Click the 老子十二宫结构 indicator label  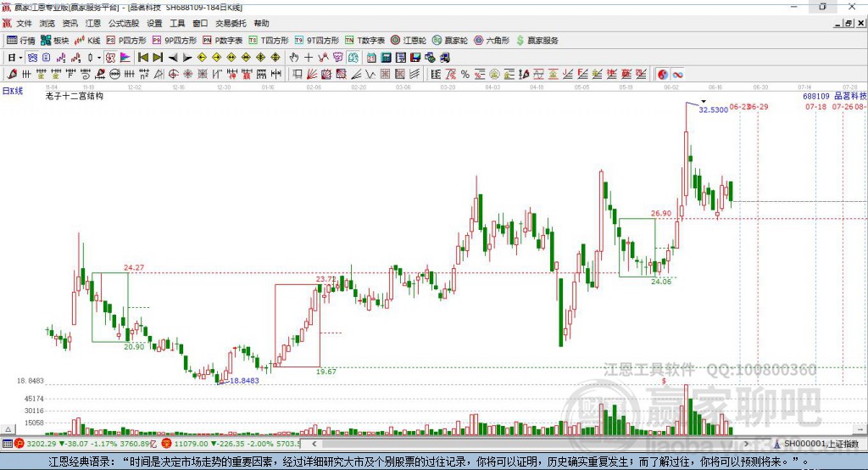75,96
